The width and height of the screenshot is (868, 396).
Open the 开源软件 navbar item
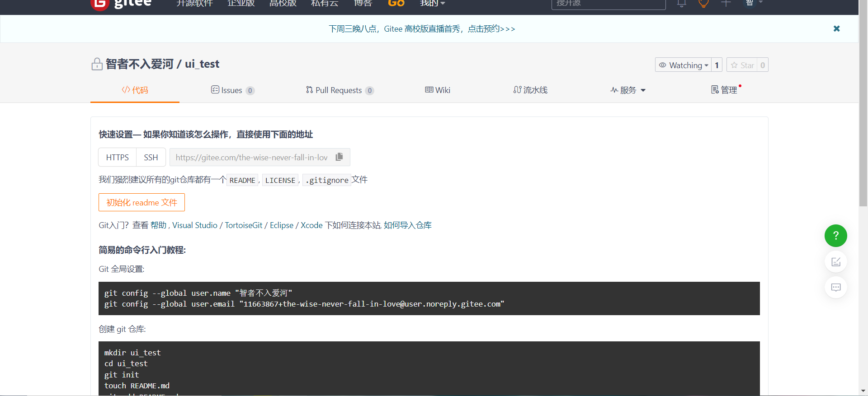(x=194, y=4)
